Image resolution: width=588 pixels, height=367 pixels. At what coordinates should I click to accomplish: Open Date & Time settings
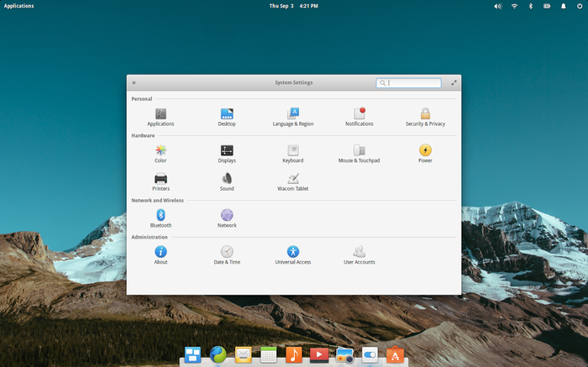click(227, 255)
